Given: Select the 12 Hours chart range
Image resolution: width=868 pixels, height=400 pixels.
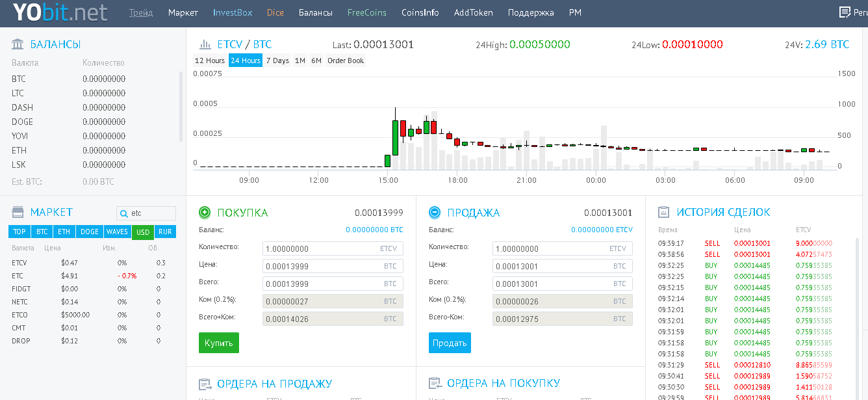Looking at the screenshot, I should click(x=210, y=60).
